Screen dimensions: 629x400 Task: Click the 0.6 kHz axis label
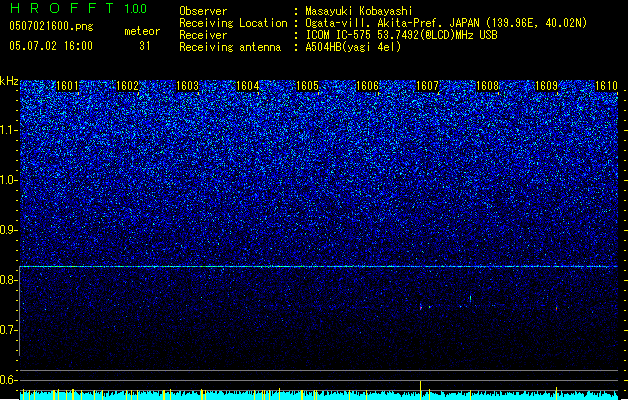click(x=8, y=380)
